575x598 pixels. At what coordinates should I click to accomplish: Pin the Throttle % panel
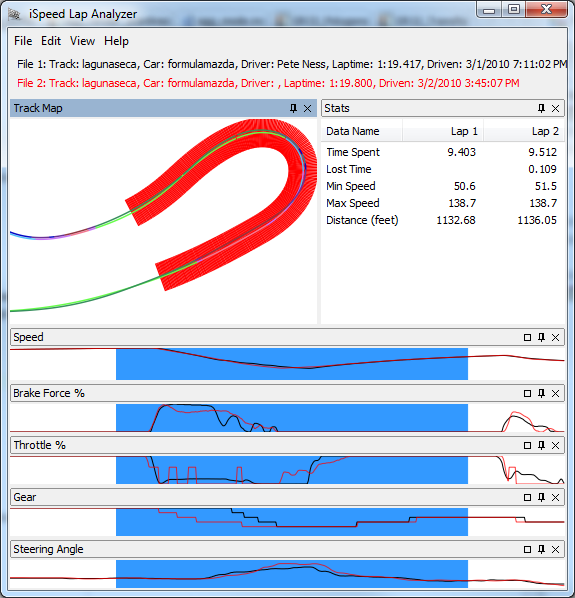[541, 445]
